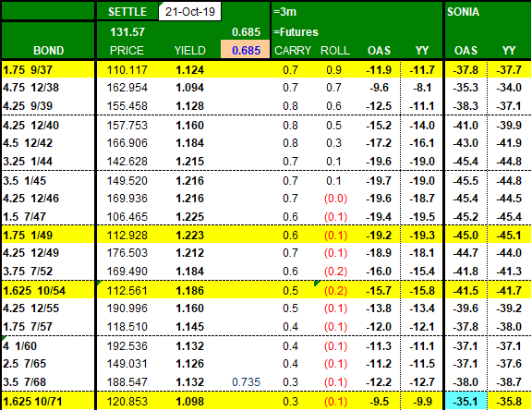Select the CARRY column header
Screen dimensions: 532x411
(x=293, y=50)
